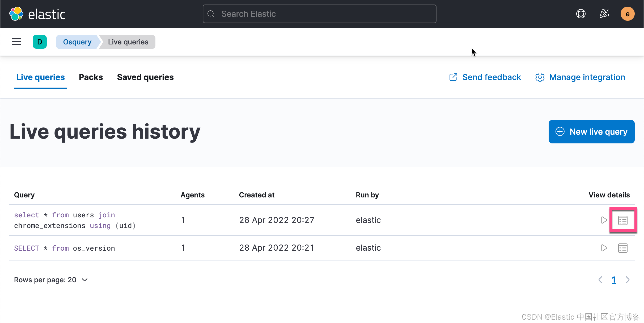Open the hamburger navigation menu
The height and width of the screenshot is (323, 644).
click(16, 42)
